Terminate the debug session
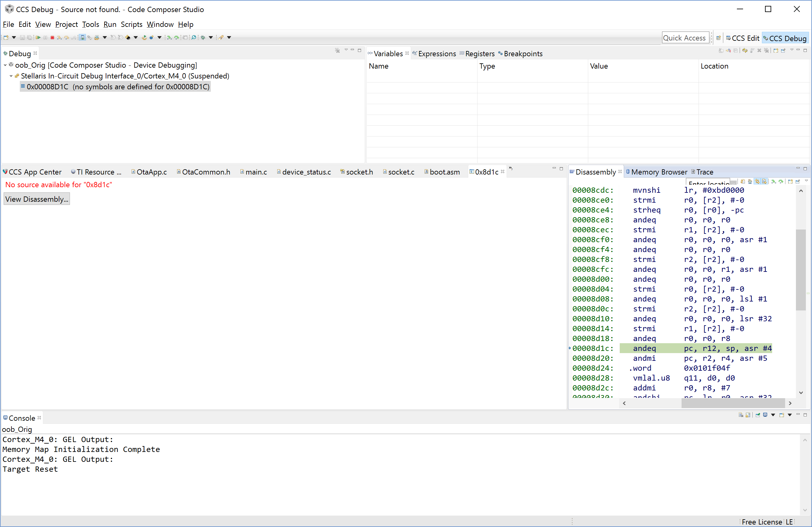This screenshot has height=527, width=812. [x=52, y=37]
